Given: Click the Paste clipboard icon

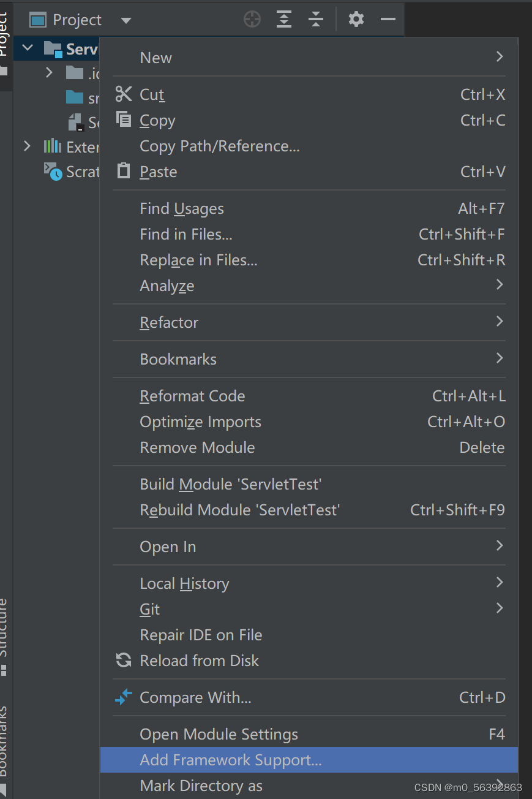Looking at the screenshot, I should tap(124, 170).
